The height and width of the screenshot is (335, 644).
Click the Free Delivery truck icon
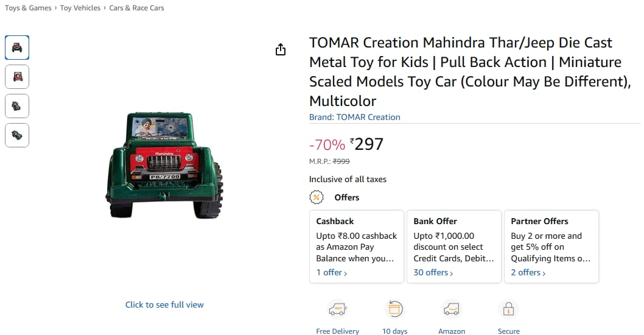tap(337, 309)
